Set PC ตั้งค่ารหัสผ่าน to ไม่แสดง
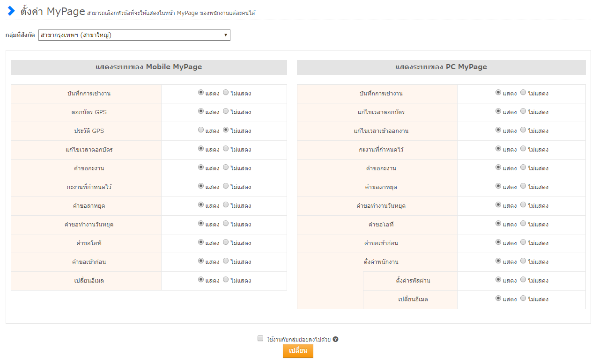This screenshot has width=599, height=364. click(x=523, y=280)
